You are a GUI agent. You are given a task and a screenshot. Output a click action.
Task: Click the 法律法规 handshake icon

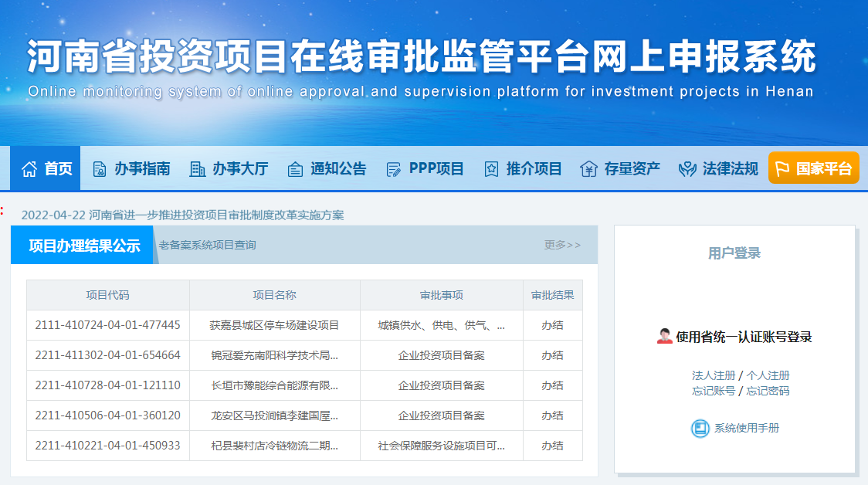(687, 169)
